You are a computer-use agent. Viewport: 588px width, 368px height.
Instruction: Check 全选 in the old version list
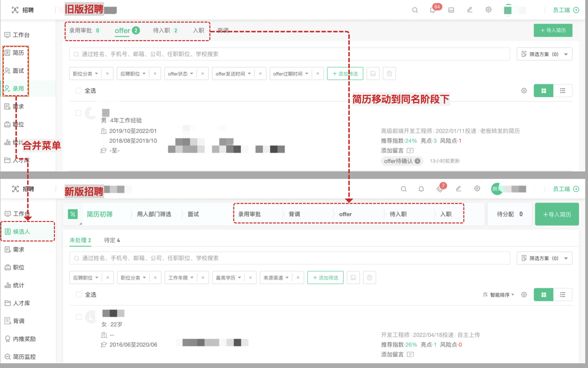(79, 91)
